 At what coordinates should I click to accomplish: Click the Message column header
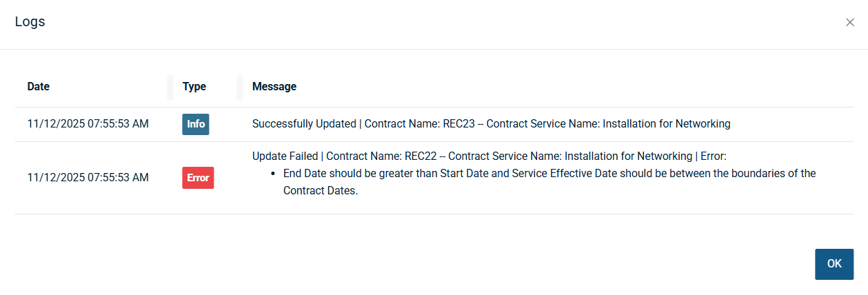(x=274, y=87)
